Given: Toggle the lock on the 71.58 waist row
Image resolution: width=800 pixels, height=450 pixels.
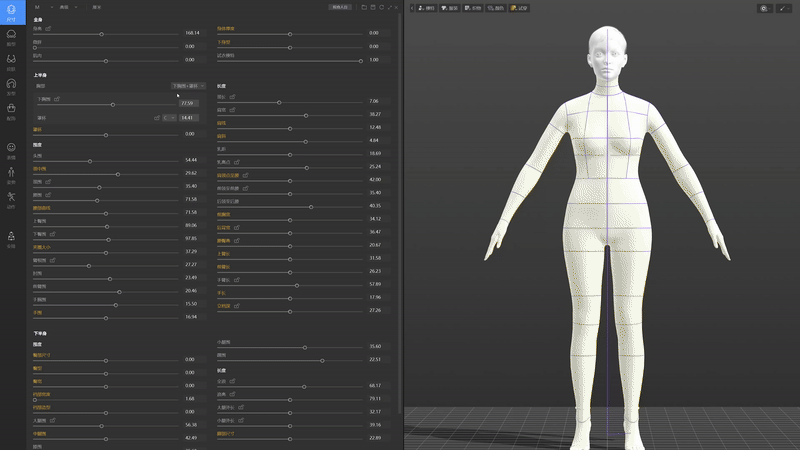Looking at the screenshot, I should click(48, 195).
